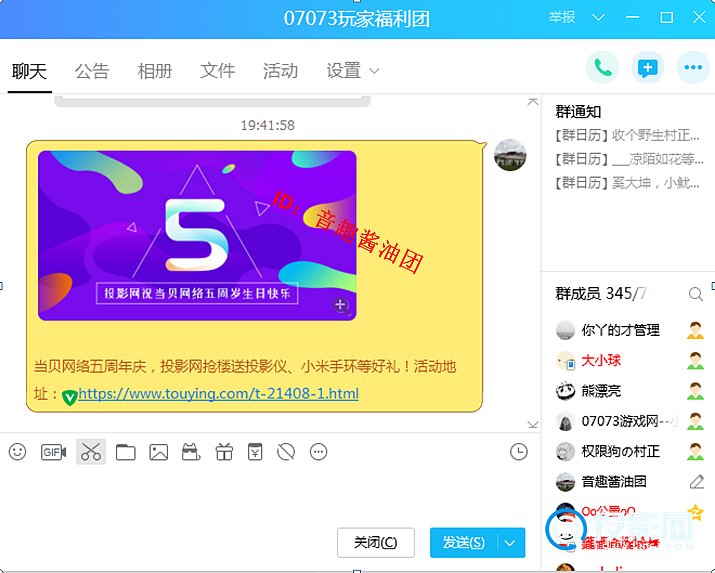Switch to the 公告 tab
This screenshot has width=715, height=573.
click(x=92, y=71)
